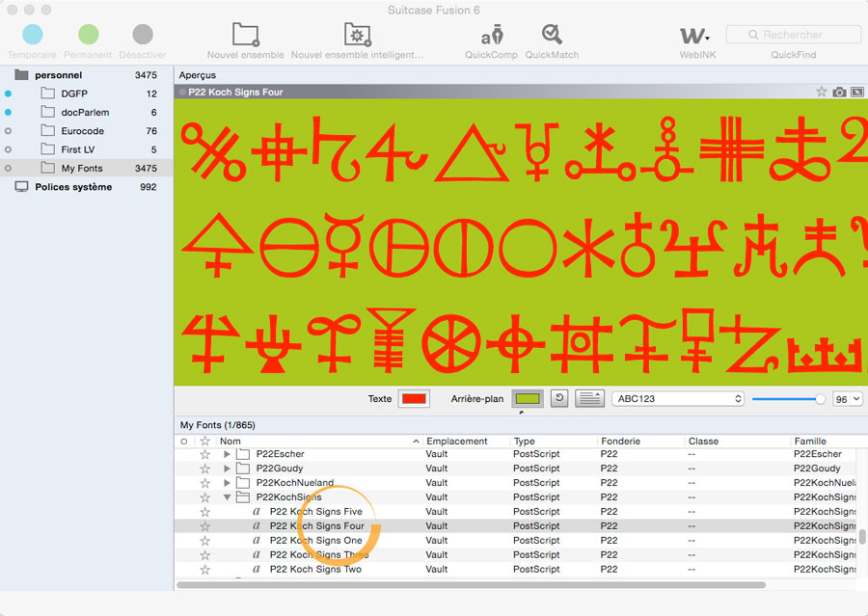
Task: Open the 96 font size dropdown
Action: point(848,399)
